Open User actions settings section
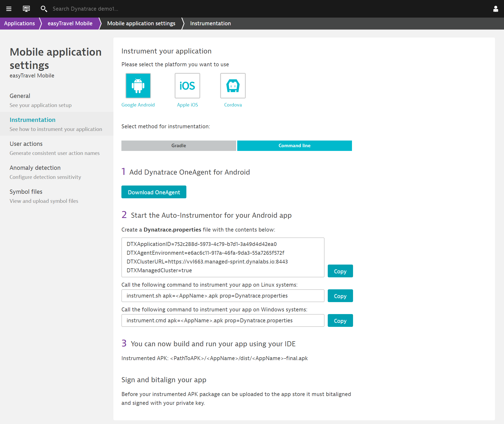 (26, 144)
